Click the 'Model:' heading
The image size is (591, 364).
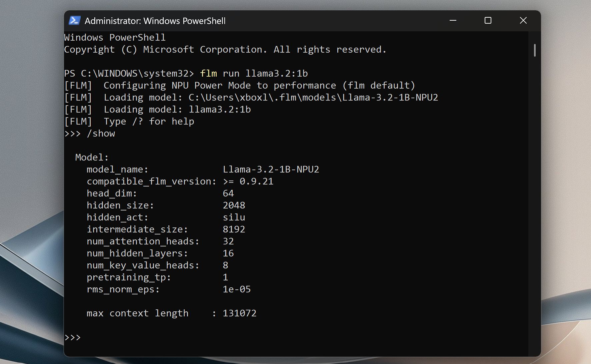point(92,158)
